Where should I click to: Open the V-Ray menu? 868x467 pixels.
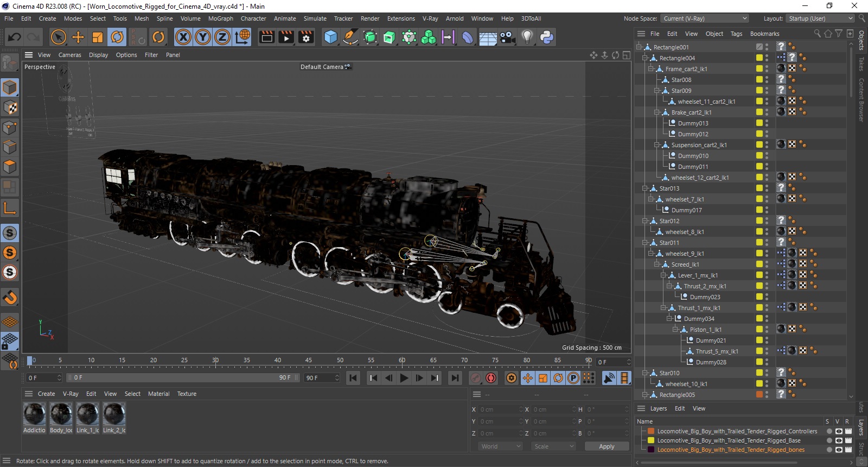pos(430,18)
